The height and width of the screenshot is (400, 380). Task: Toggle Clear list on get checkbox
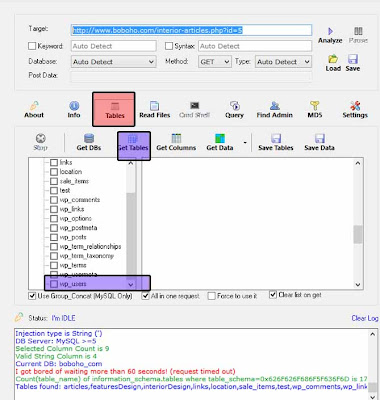[273, 295]
